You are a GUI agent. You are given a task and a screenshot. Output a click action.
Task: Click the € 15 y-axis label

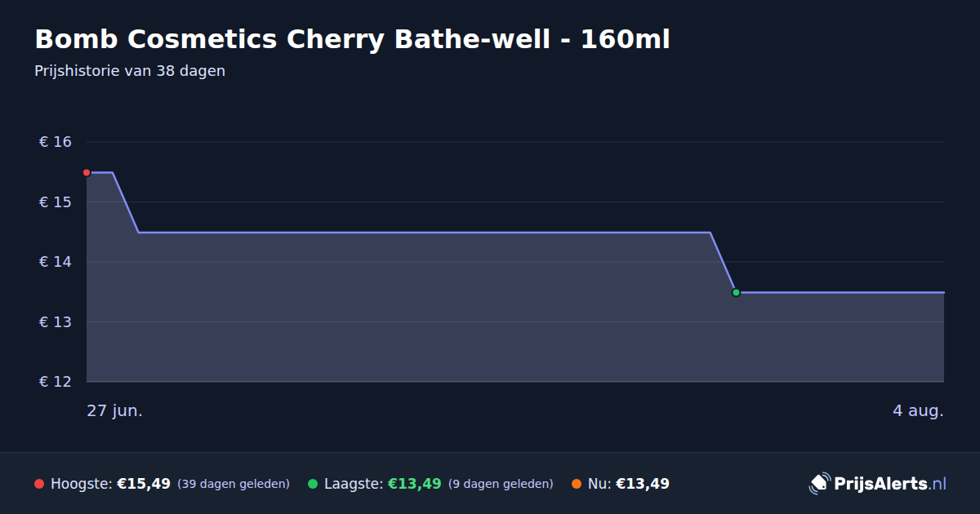point(56,202)
